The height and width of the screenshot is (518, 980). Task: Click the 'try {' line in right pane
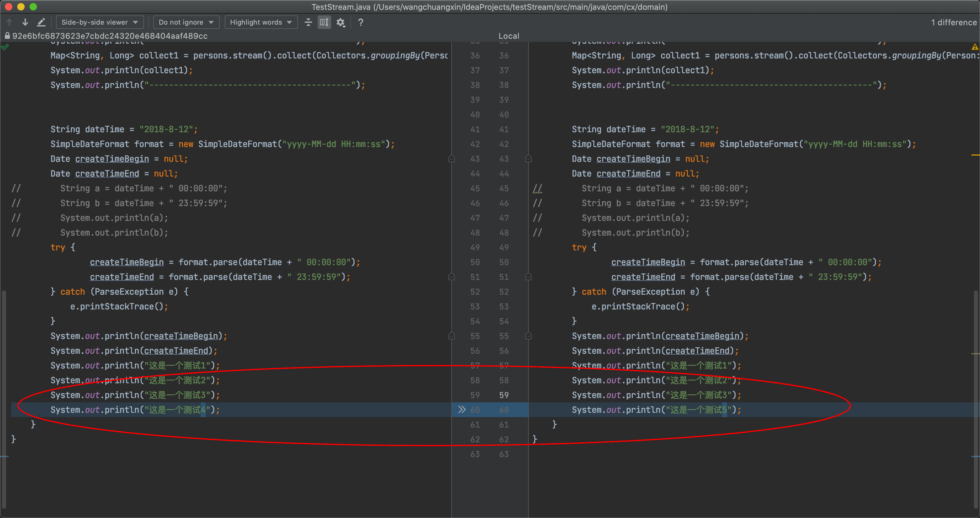584,247
